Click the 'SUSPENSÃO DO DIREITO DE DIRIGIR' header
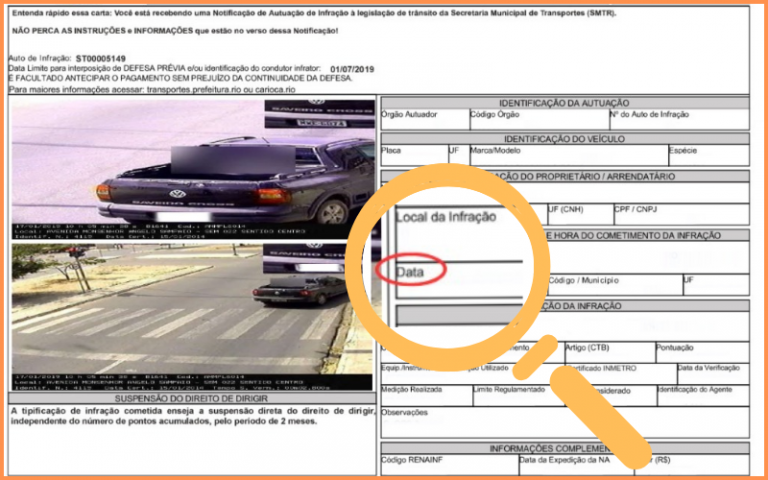 click(x=192, y=398)
